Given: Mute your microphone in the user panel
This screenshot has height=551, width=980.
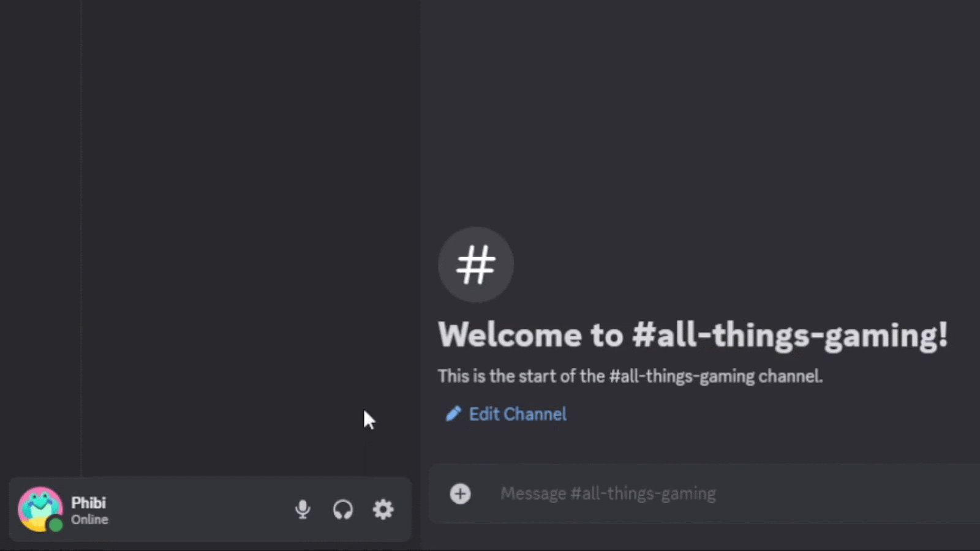Looking at the screenshot, I should (303, 509).
